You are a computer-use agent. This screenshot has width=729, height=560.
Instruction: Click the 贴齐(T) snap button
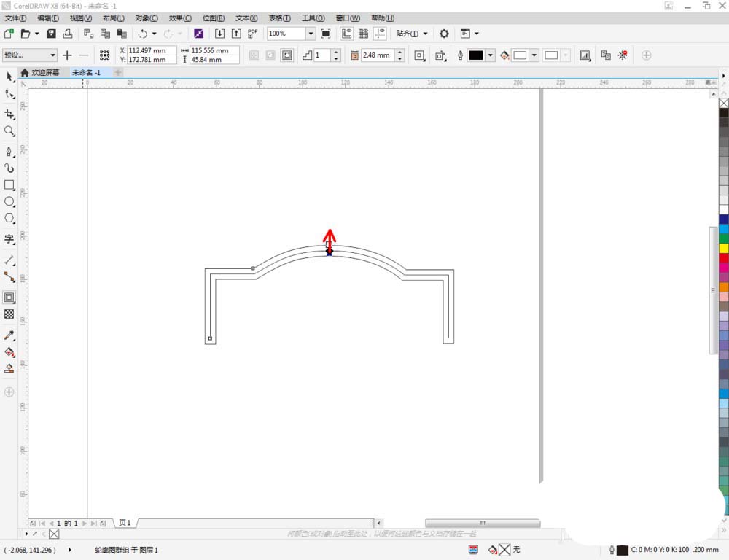point(407,34)
